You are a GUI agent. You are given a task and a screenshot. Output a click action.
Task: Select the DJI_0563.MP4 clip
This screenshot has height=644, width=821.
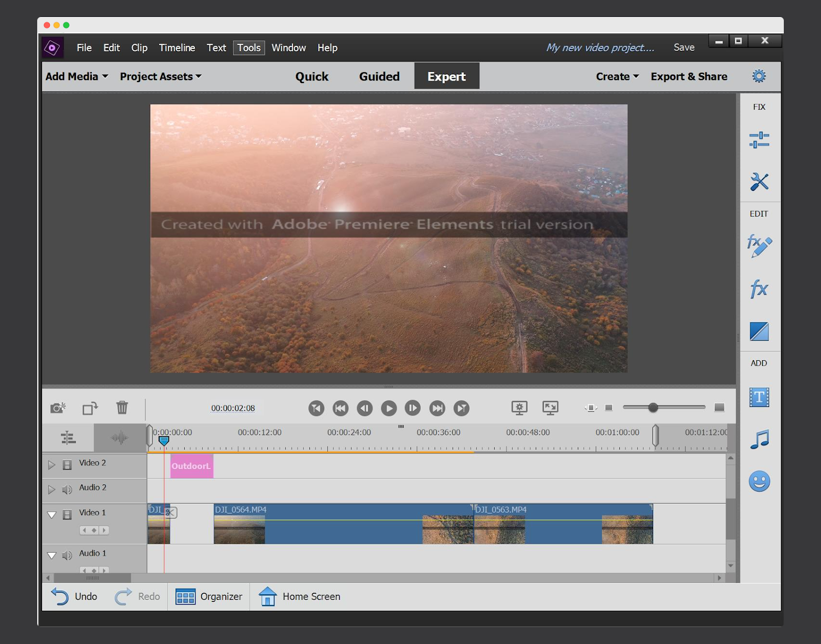pos(563,524)
